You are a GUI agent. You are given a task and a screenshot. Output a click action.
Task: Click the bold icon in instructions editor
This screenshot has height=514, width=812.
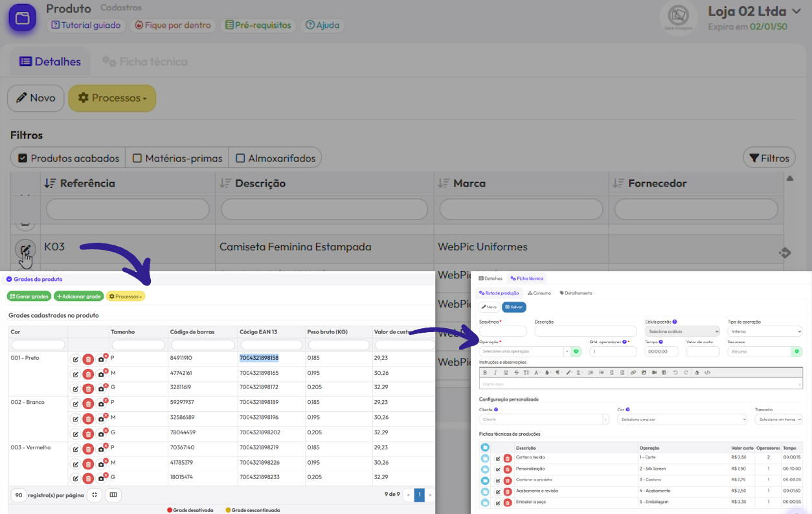point(485,372)
